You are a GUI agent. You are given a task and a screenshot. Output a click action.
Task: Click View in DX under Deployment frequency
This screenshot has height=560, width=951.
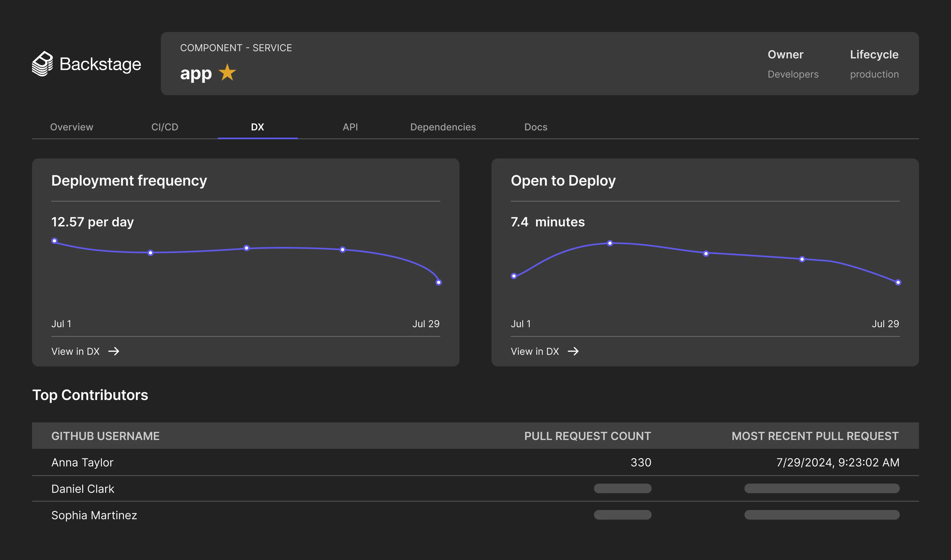coord(76,351)
